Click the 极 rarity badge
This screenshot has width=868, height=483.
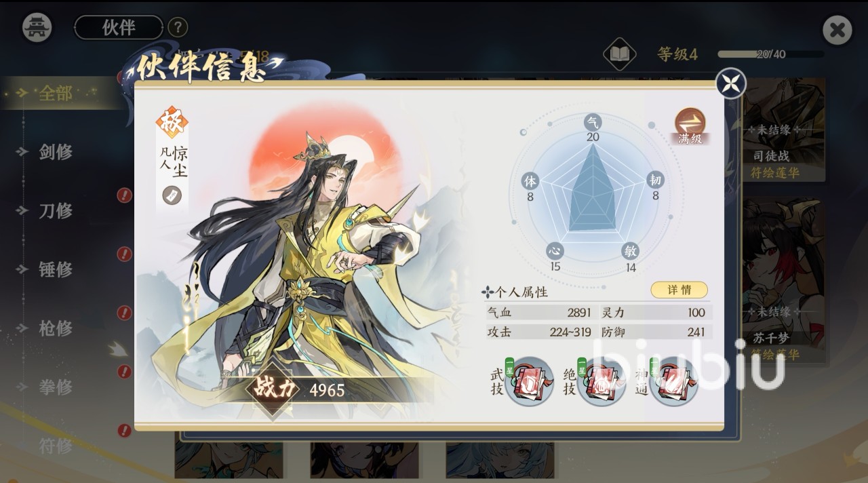click(172, 122)
